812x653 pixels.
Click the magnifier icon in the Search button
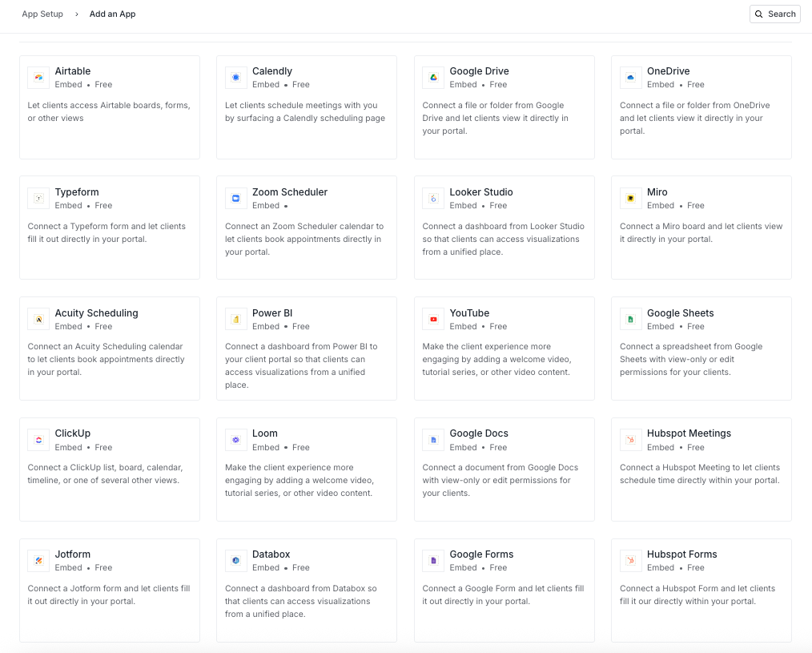[758, 14]
